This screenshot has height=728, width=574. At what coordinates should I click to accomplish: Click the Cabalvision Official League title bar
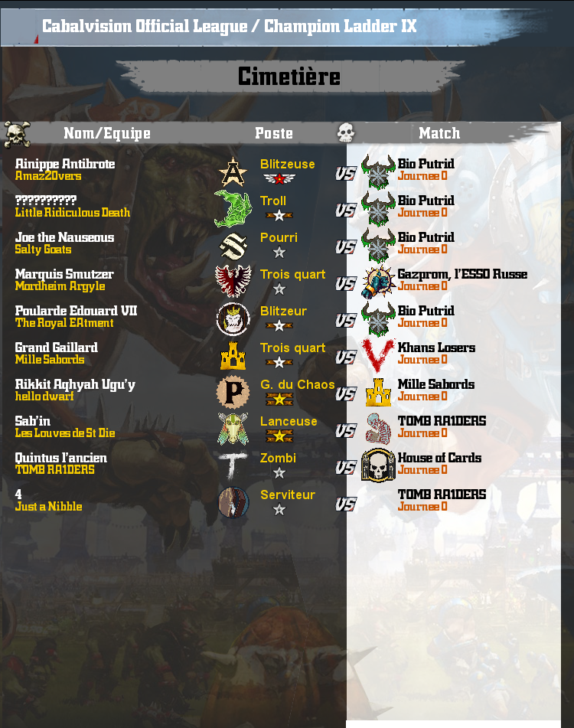[230, 26]
